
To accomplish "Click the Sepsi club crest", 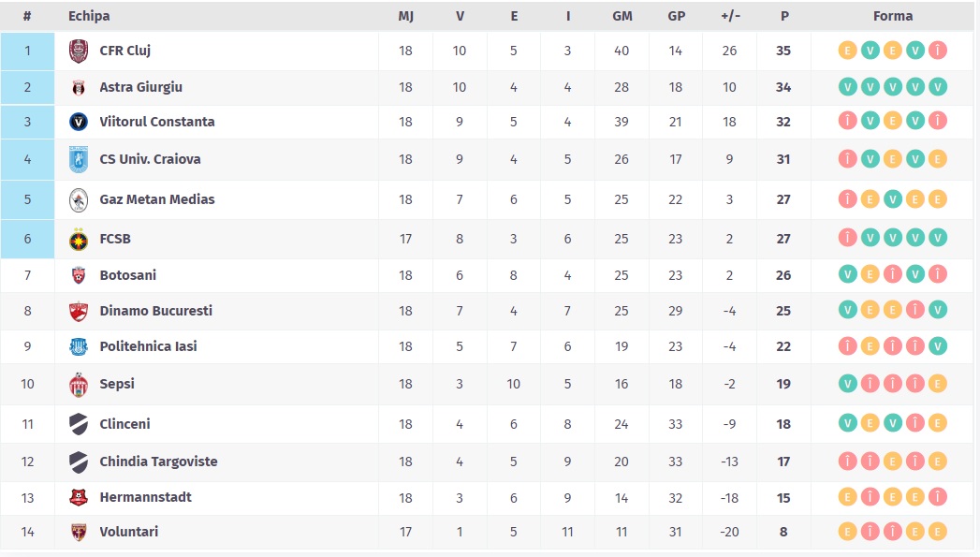I will click(x=79, y=384).
